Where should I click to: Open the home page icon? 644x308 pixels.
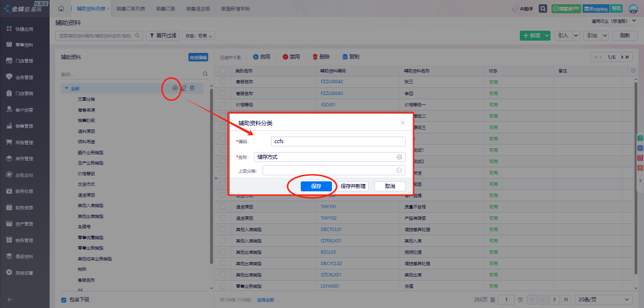[61, 9]
